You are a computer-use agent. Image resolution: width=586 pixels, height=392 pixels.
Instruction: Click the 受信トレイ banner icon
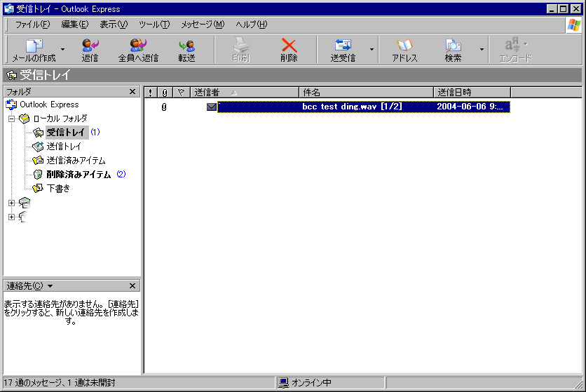coord(12,75)
